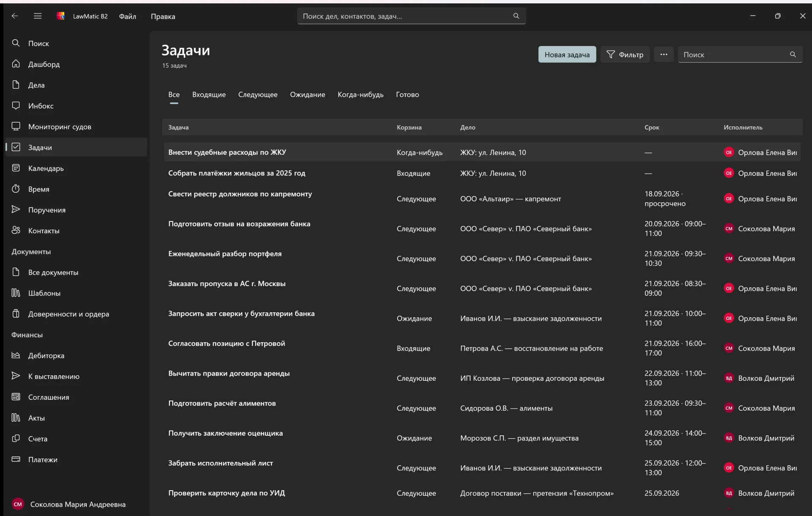
Task: Click the global search field at top
Action: tap(411, 16)
